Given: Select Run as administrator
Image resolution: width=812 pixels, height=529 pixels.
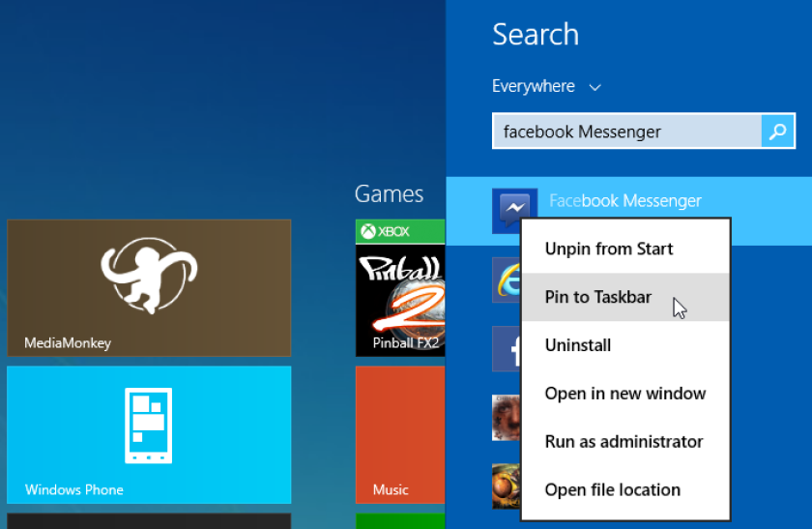Looking at the screenshot, I should (x=625, y=441).
